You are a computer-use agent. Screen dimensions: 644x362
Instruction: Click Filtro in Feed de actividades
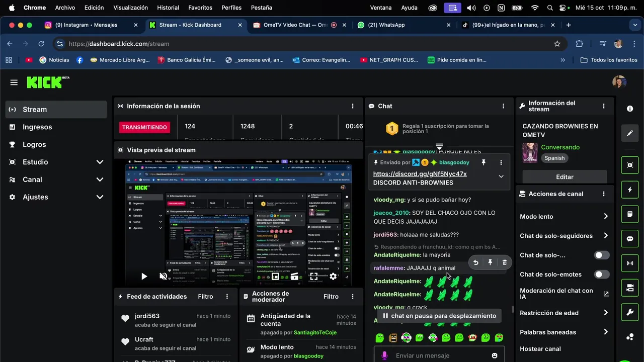pyautogui.click(x=205, y=297)
